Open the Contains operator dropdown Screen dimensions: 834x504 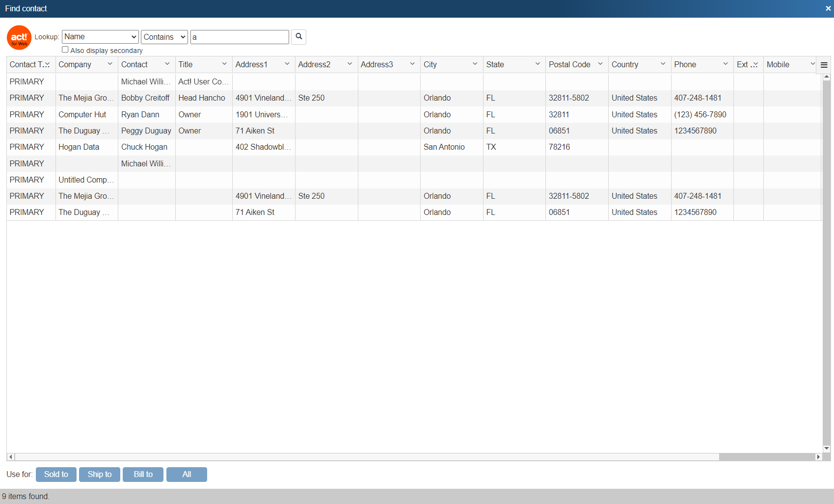click(x=164, y=36)
